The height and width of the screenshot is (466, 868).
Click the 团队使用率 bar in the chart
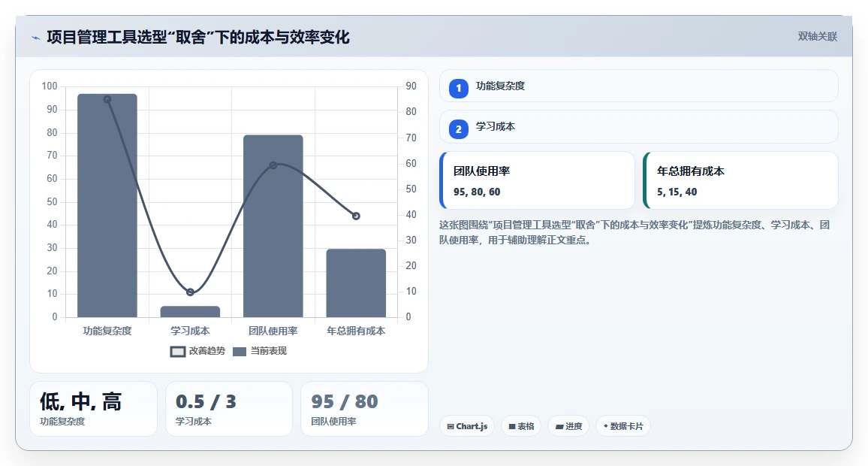(273, 226)
